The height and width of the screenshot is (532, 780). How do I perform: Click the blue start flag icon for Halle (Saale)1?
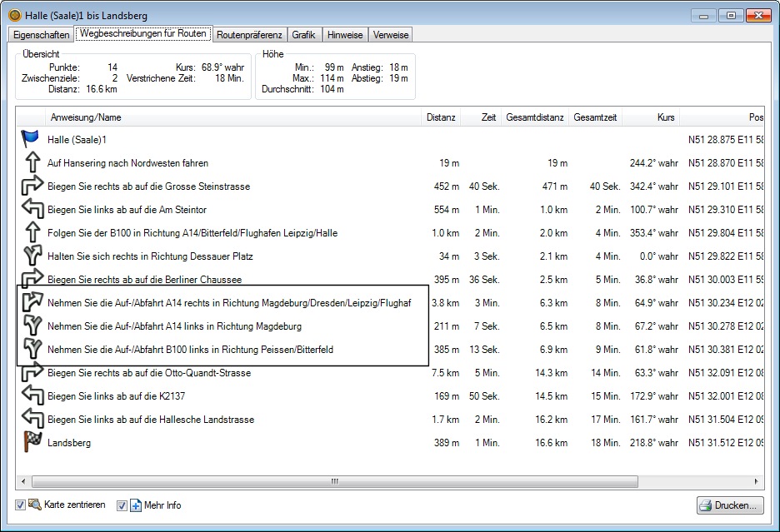31,140
